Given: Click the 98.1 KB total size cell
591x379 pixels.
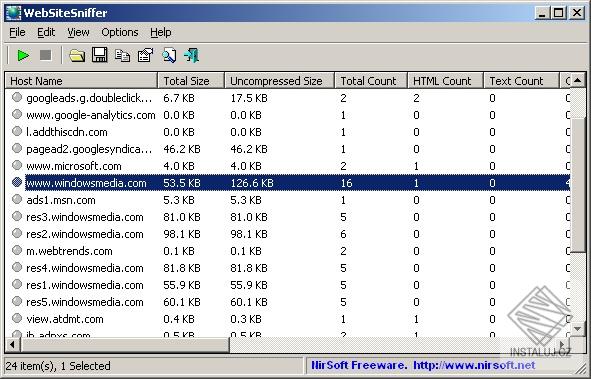Looking at the screenshot, I should (x=182, y=234).
